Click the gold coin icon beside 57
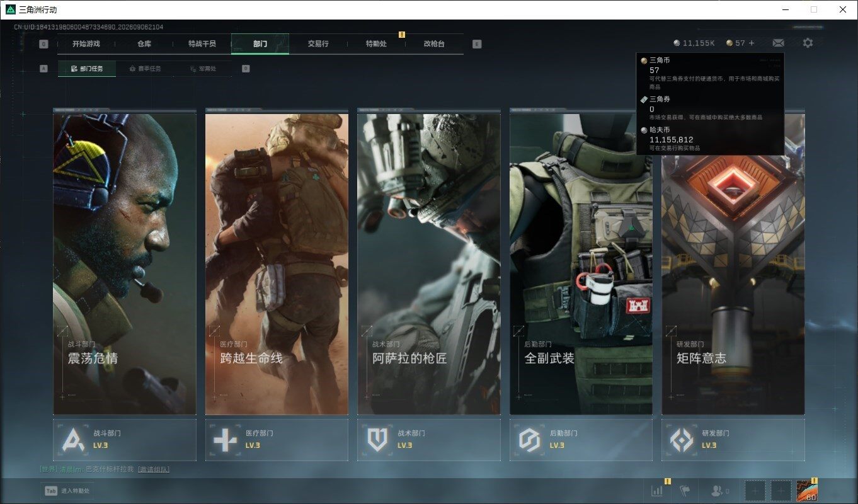Image resolution: width=858 pixels, height=504 pixels. 729,43
